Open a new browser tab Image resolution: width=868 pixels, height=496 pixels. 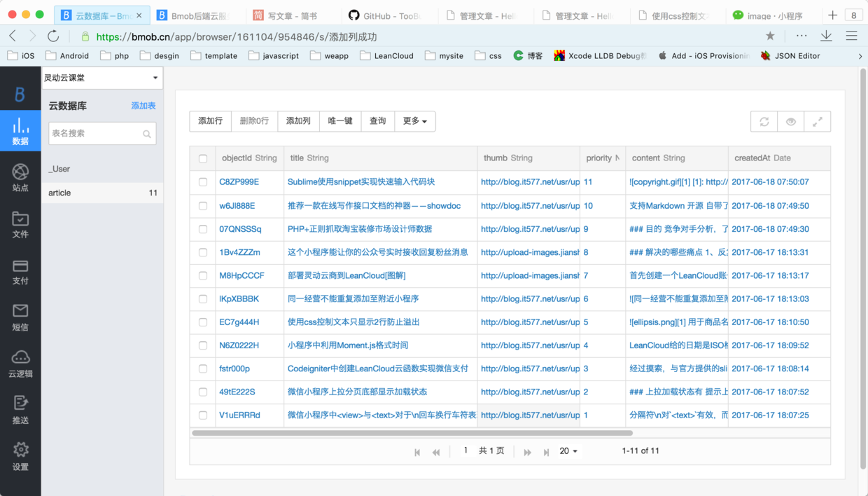pyautogui.click(x=832, y=15)
